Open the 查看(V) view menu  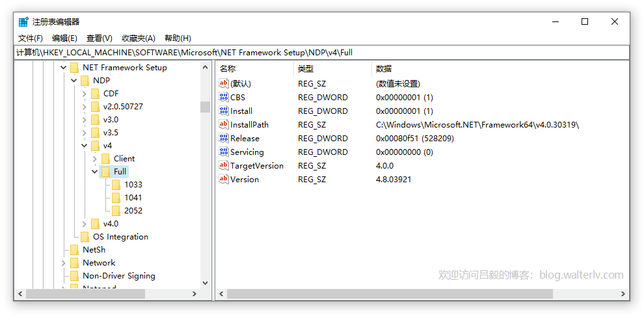99,38
